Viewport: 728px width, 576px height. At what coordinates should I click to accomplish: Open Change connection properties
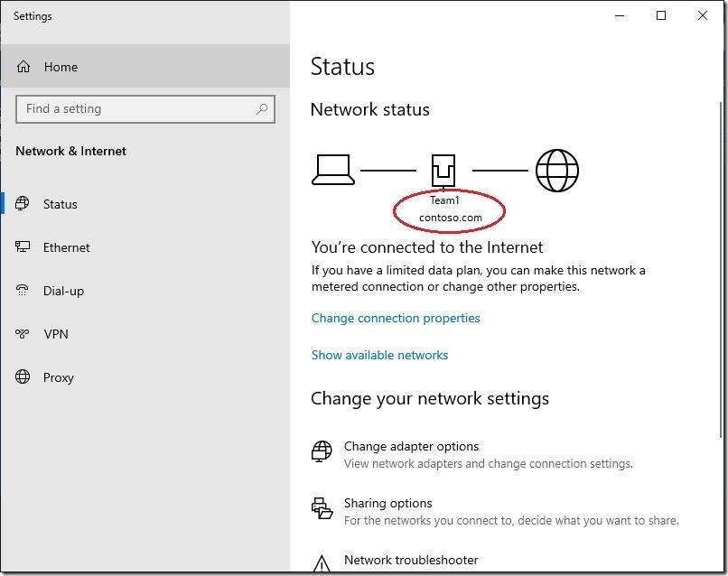coord(396,318)
